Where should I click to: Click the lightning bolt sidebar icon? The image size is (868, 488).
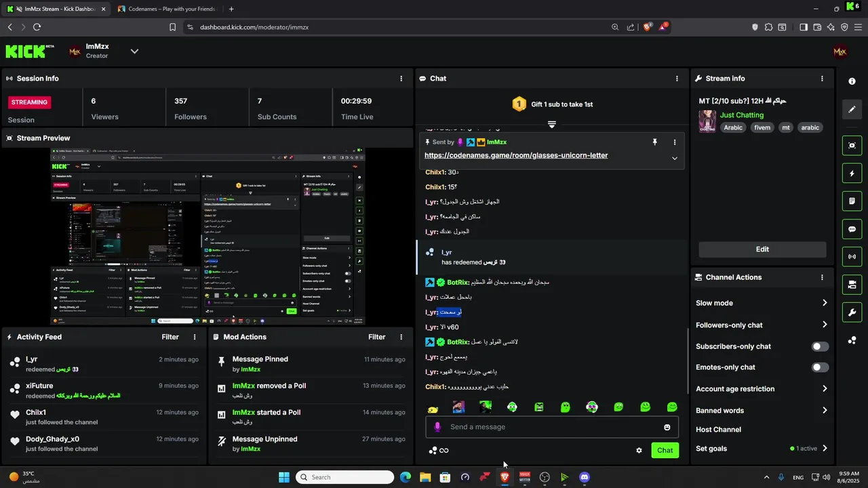tap(852, 174)
